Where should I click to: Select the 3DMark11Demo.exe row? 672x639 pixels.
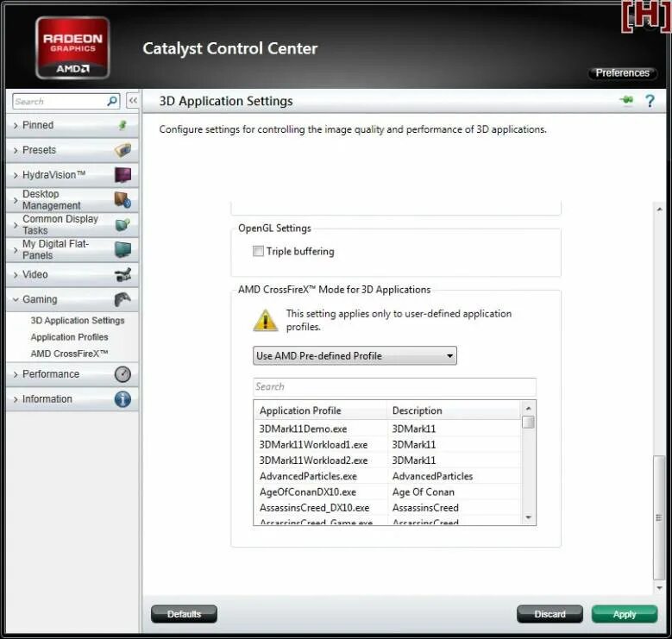click(x=388, y=429)
